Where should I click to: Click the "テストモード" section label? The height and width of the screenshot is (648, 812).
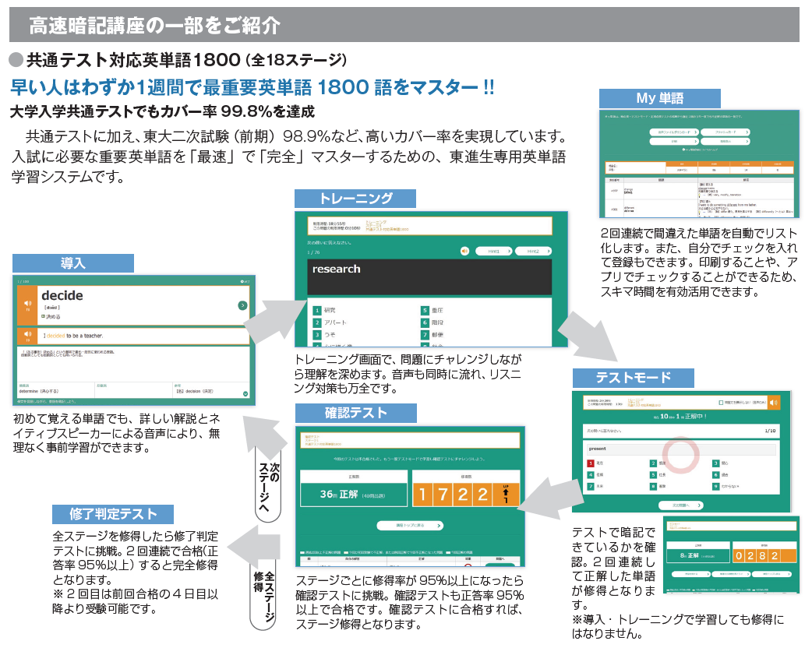click(x=634, y=378)
